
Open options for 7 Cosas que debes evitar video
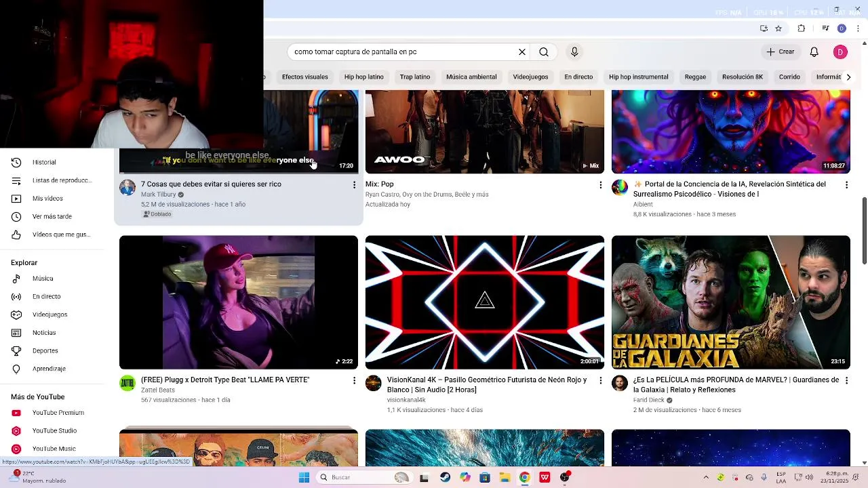(x=354, y=184)
